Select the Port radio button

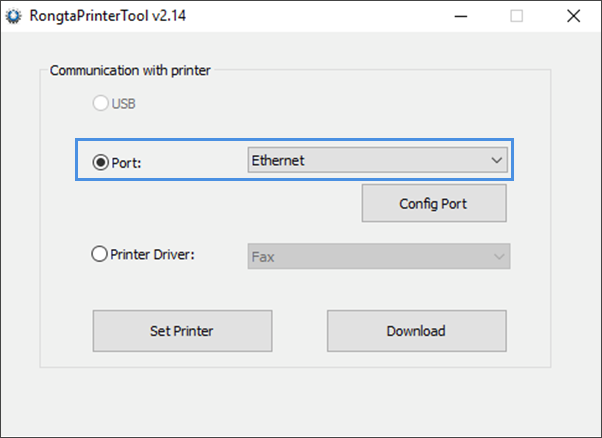(101, 162)
